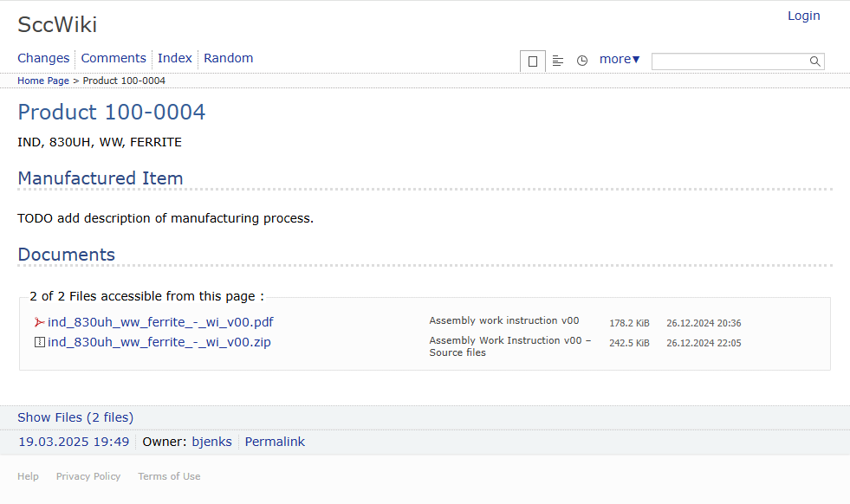Expand Show Files (2 files)

75,417
